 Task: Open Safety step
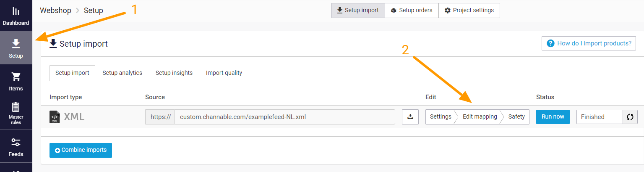[x=516, y=117]
